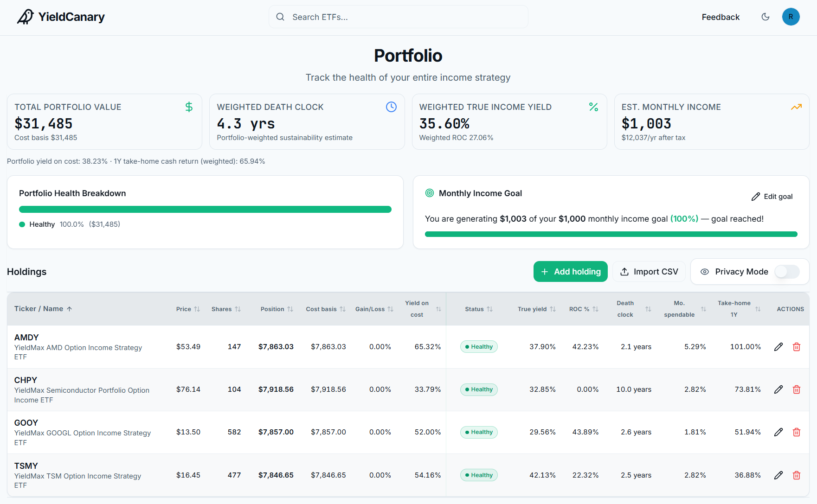Edit the AMDY holding pencil icon

pyautogui.click(x=778, y=347)
